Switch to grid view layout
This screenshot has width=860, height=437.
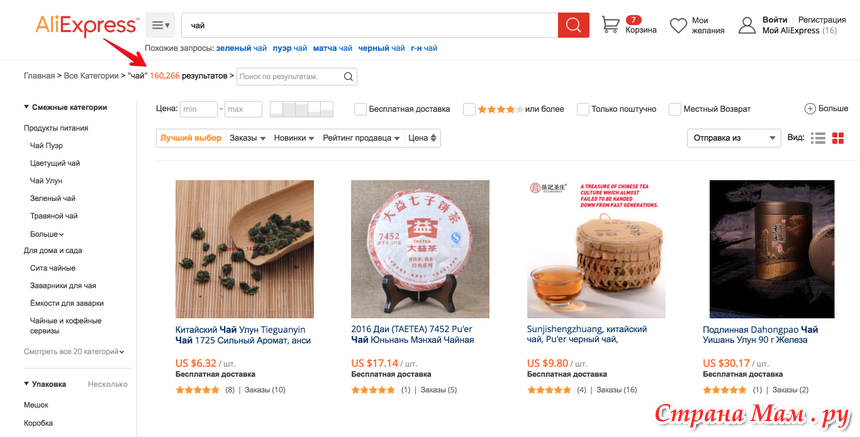(838, 138)
